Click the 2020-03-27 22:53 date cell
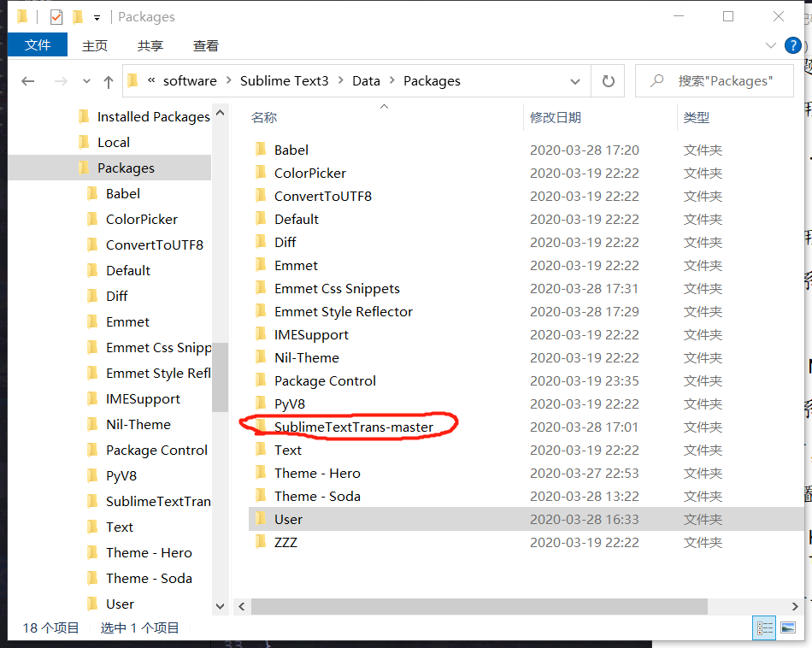812x648 pixels. click(584, 474)
